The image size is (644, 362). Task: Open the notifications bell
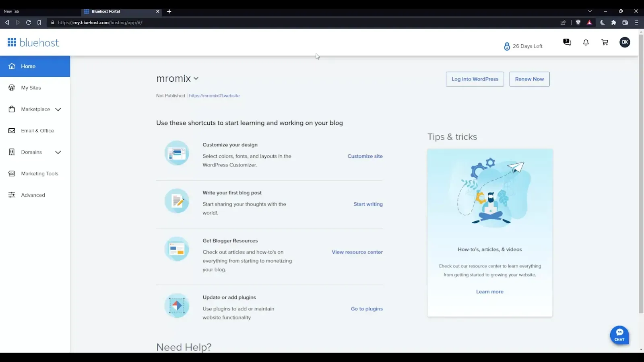point(586,42)
